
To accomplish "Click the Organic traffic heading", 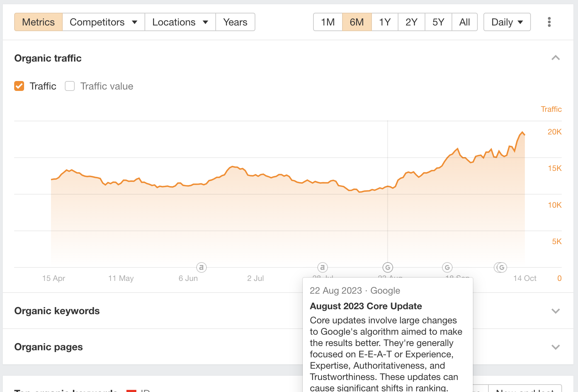I will coord(48,58).
